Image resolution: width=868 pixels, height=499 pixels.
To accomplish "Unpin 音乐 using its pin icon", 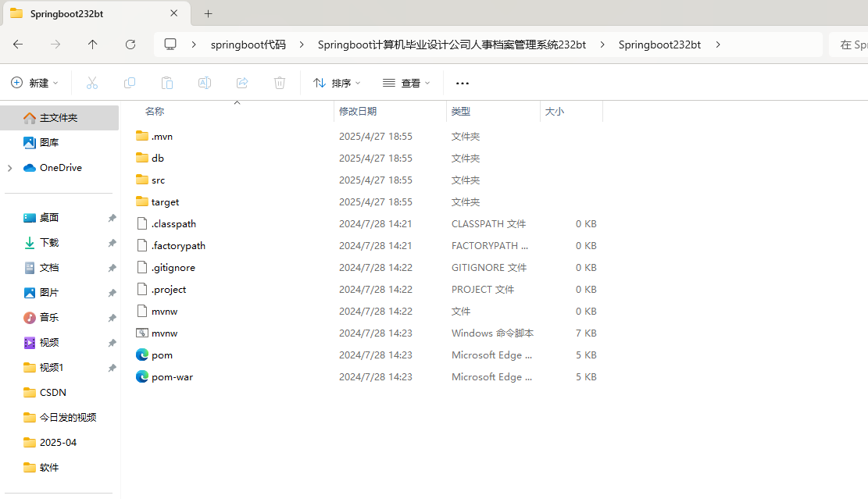I will [112, 318].
